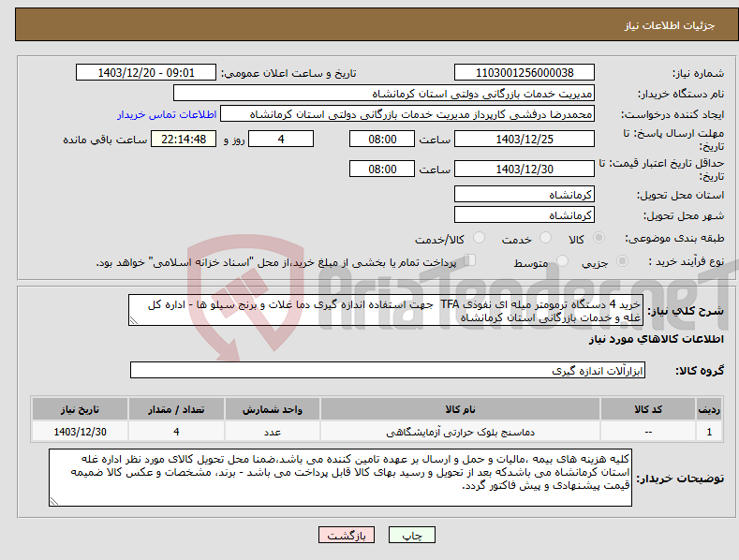Click the remaining time field 22:14:48
This screenshot has height=560, width=739.
coord(184,139)
